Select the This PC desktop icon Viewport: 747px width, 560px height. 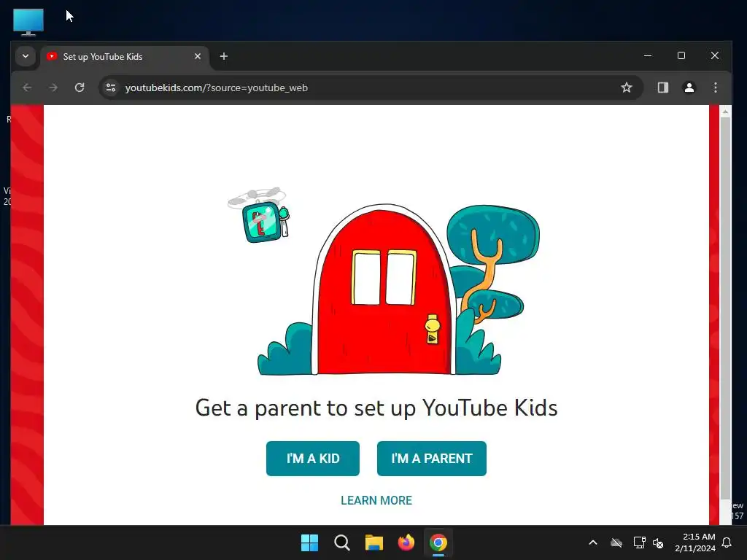28,23
